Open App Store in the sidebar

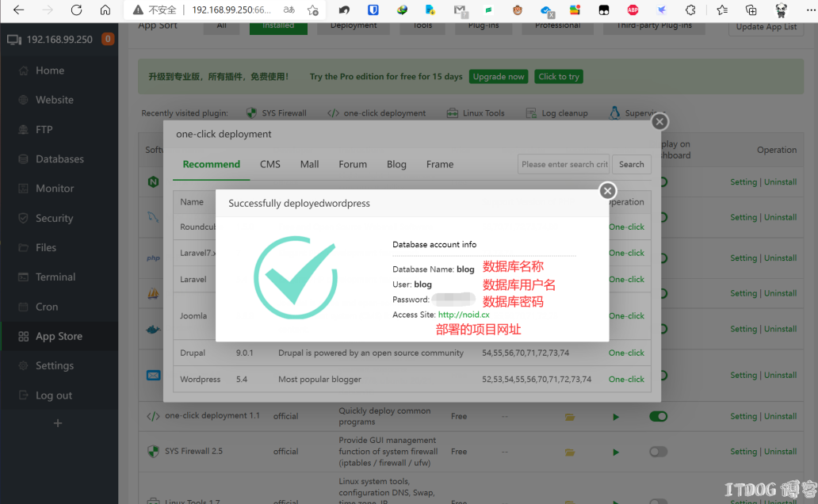(59, 337)
